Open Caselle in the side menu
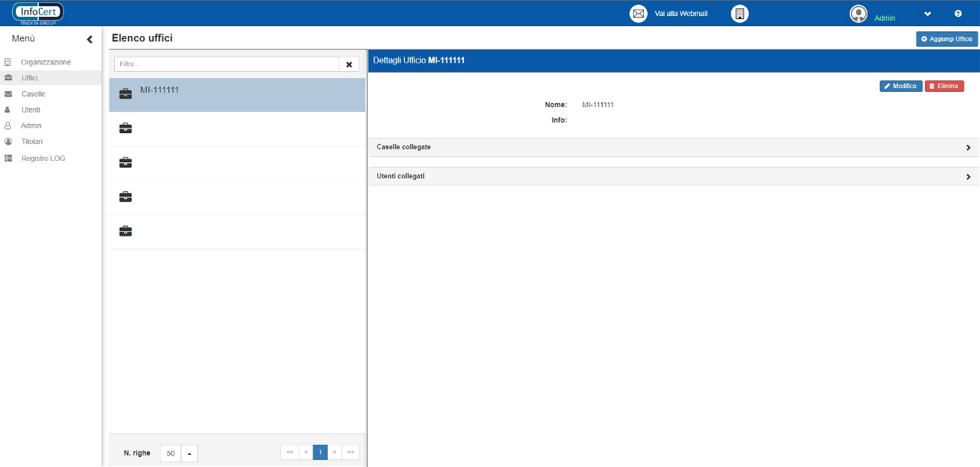 [x=33, y=94]
